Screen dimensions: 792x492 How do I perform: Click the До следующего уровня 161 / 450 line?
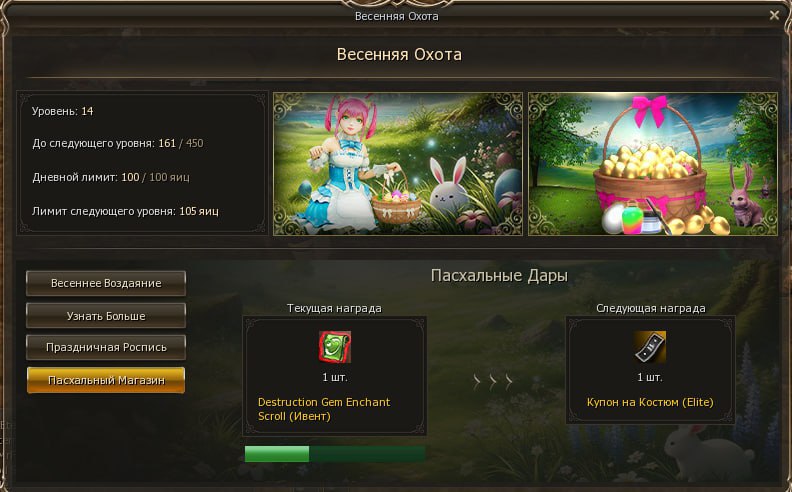coord(118,143)
